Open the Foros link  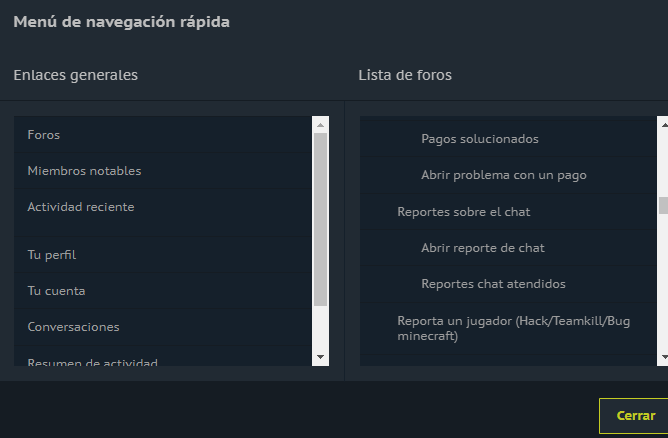click(x=44, y=134)
